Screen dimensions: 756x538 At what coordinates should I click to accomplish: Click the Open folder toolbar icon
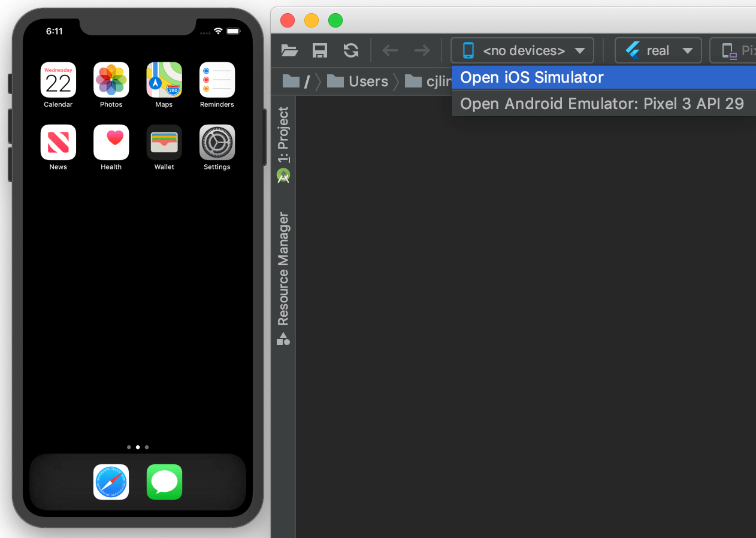click(290, 51)
